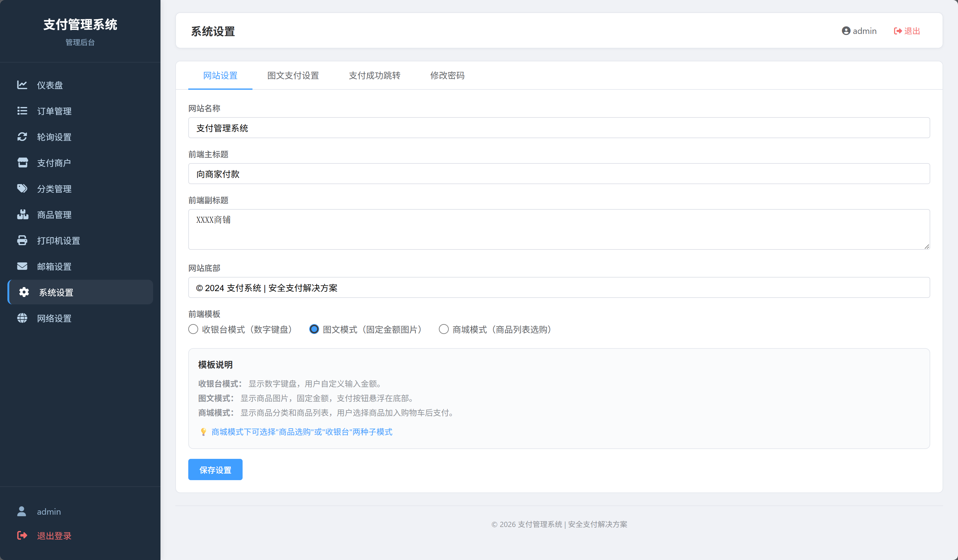Click the store icon beside 支付商户
Image resolution: width=958 pixels, height=560 pixels.
[23, 163]
